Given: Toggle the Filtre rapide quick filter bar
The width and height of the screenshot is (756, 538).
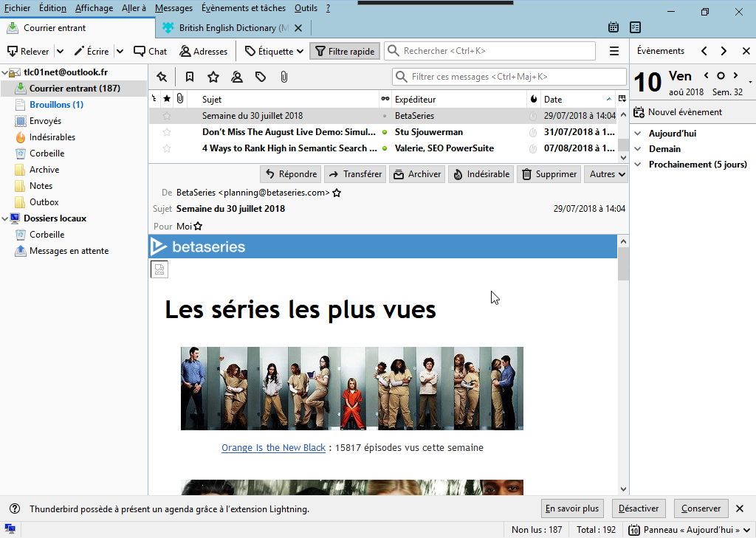Looking at the screenshot, I should [345, 51].
